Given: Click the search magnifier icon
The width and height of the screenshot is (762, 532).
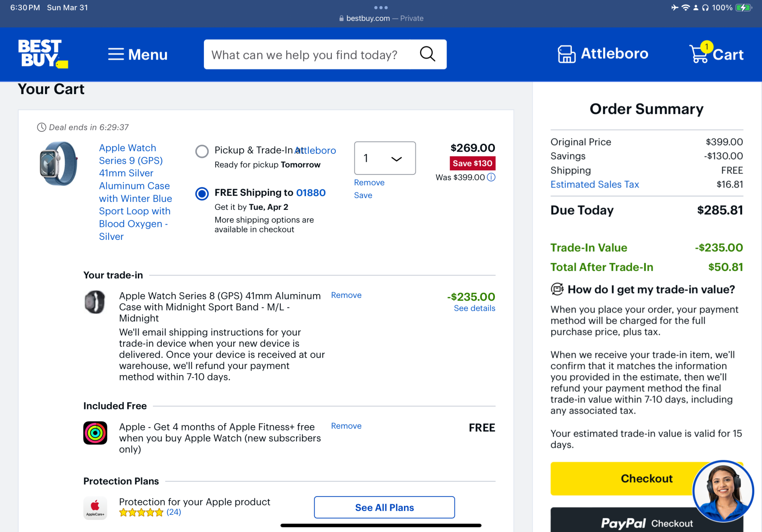Looking at the screenshot, I should click(x=427, y=54).
